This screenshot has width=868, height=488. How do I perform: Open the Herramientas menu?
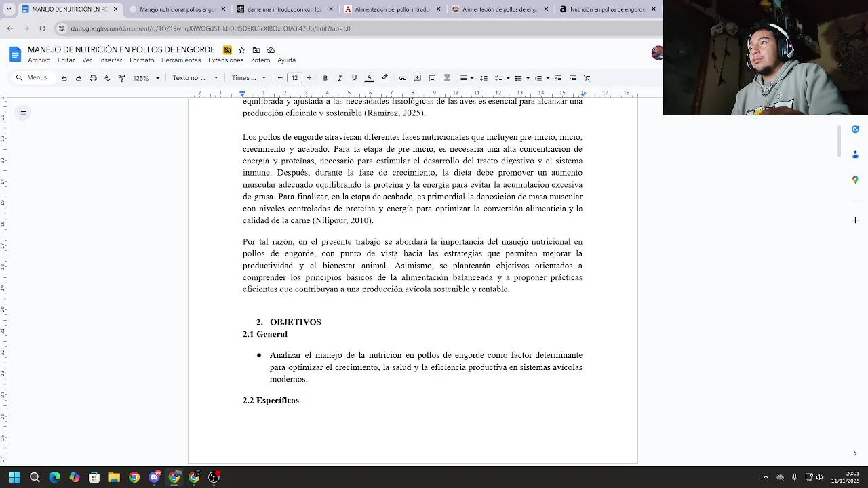pyautogui.click(x=181, y=60)
